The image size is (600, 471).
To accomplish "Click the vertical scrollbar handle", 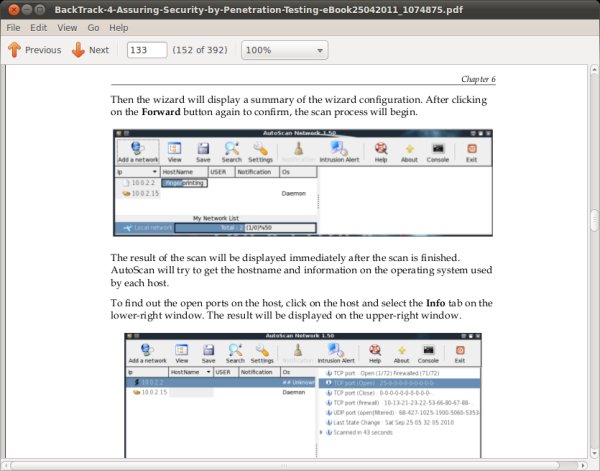I will point(594,220).
